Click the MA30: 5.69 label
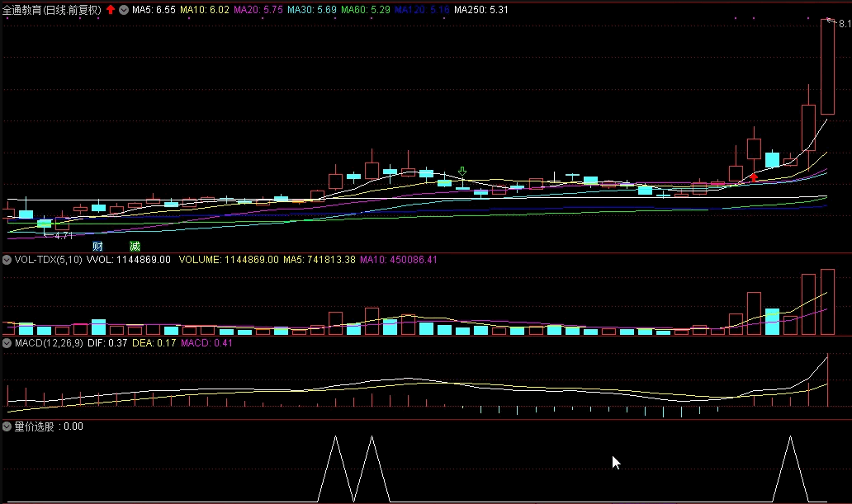 (x=312, y=10)
